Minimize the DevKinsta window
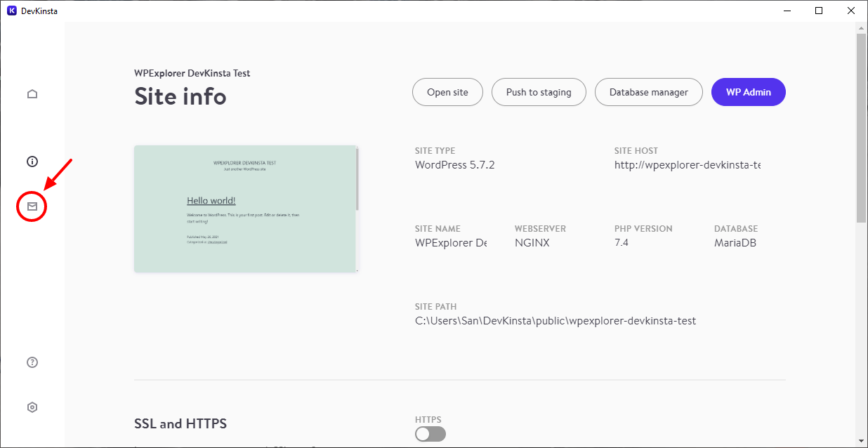Viewport: 868px width, 448px height. click(x=787, y=11)
